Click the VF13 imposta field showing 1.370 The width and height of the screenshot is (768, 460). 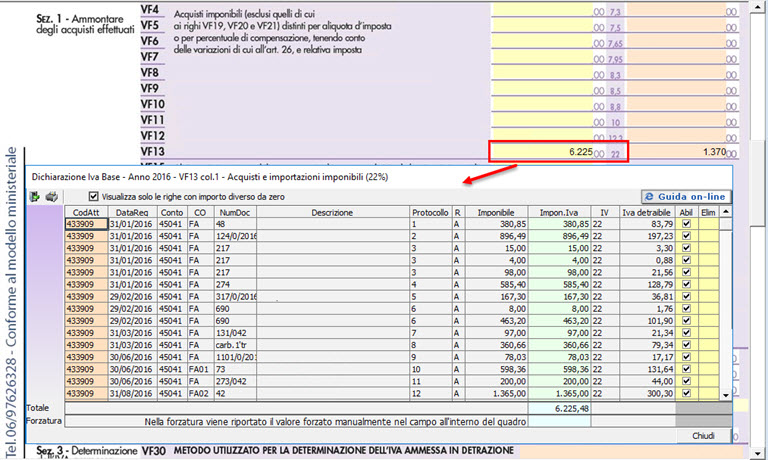(676, 152)
